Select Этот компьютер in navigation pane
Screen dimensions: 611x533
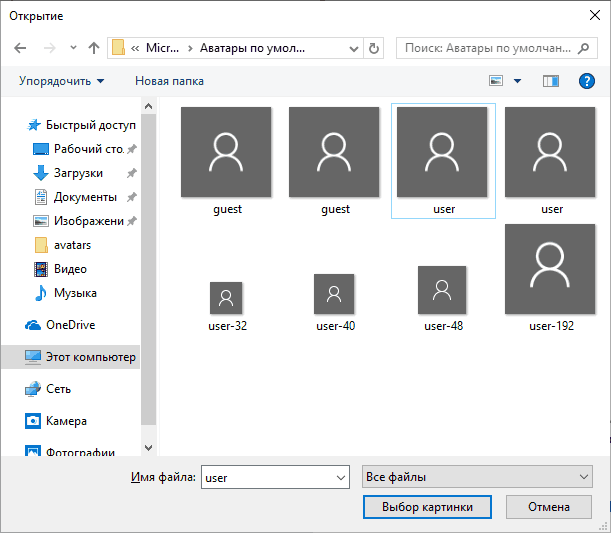click(71, 357)
